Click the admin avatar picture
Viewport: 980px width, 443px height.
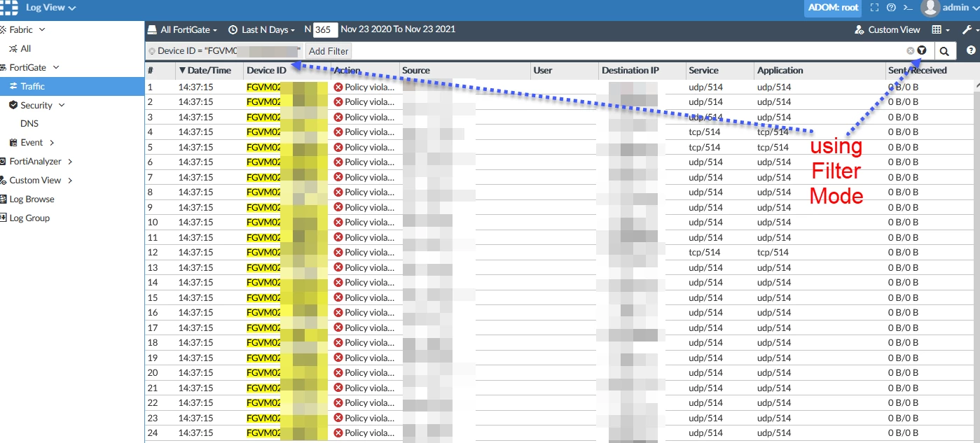coord(930,8)
